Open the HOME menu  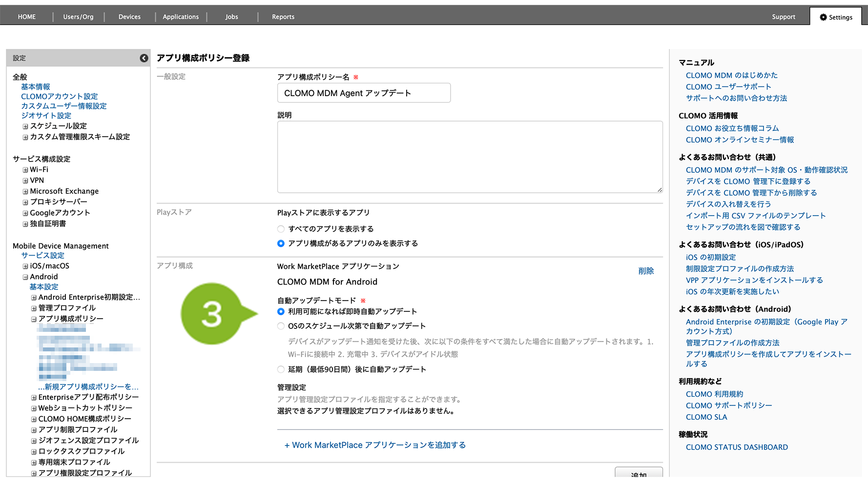coord(27,17)
